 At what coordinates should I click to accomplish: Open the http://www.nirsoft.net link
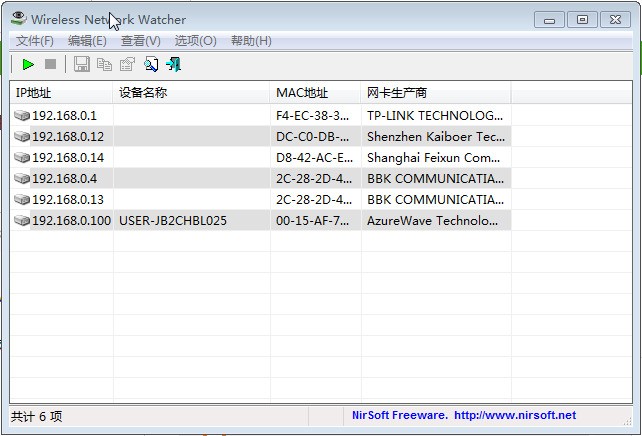pyautogui.click(x=515, y=415)
